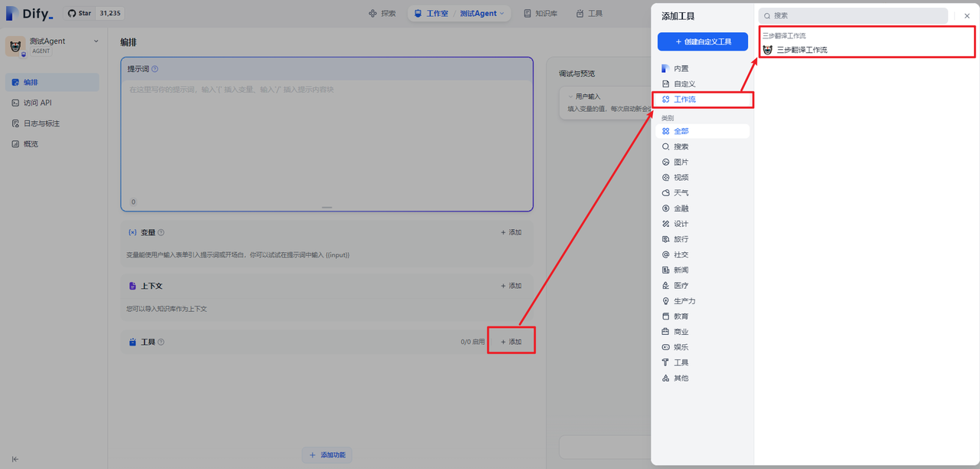The width and height of the screenshot is (980, 469).
Task: Filter tools by 其他 category
Action: [704, 378]
